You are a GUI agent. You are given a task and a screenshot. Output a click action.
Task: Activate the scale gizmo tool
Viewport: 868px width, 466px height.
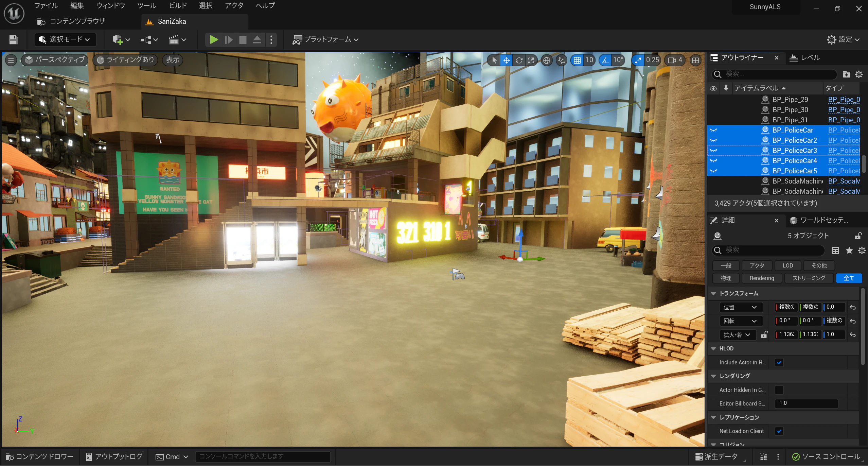(531, 60)
